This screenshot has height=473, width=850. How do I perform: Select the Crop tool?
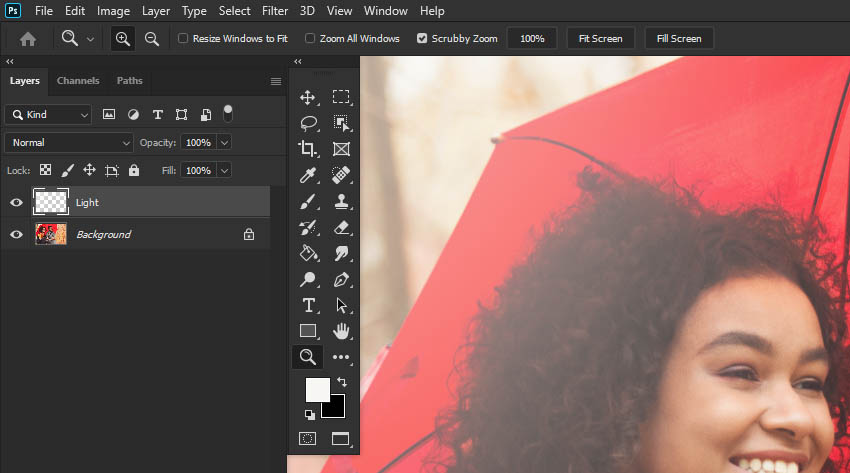[307, 148]
